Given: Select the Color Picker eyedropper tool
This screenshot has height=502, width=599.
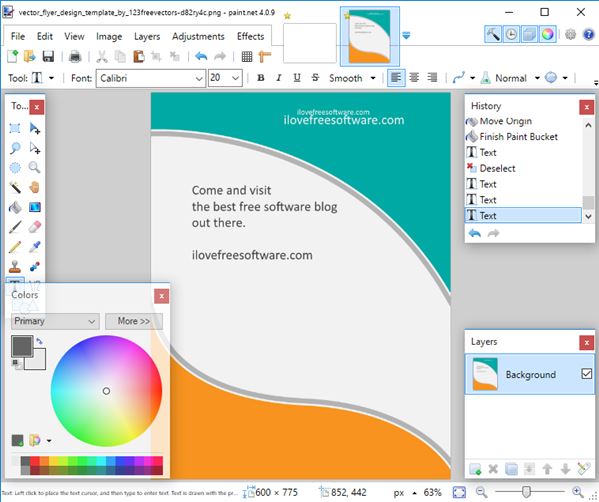Looking at the screenshot, I should click(34, 247).
